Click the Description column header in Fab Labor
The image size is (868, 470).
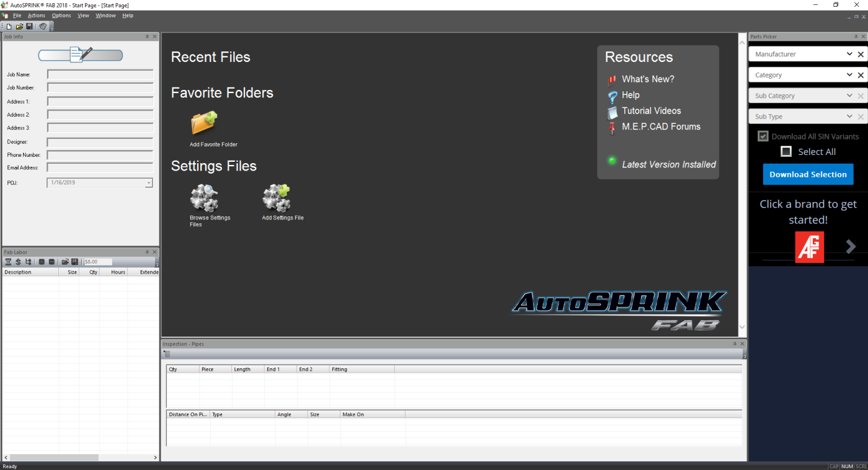click(x=30, y=272)
